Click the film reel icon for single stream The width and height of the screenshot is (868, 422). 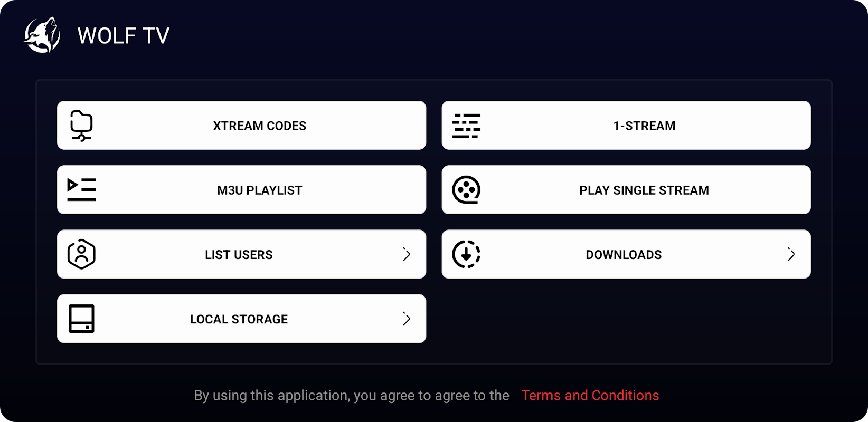coord(466,190)
